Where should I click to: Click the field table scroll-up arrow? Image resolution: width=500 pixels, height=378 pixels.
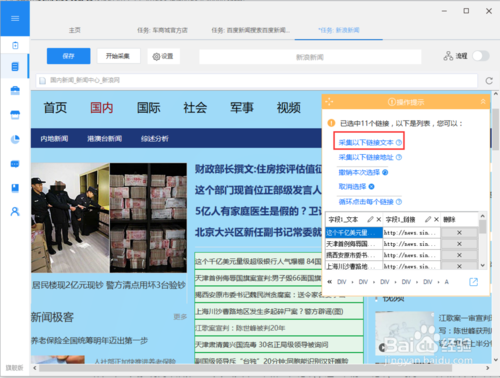coord(482,216)
